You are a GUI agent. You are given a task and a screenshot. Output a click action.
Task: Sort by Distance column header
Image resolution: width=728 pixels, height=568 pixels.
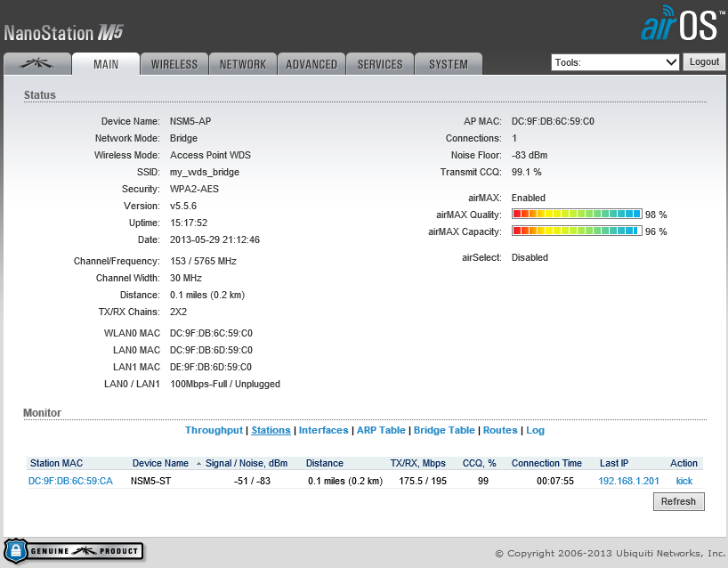324,463
